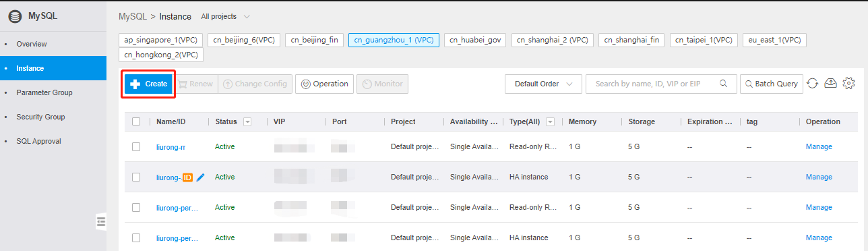
Task: Click the orange ID badge icon
Action: tap(187, 177)
